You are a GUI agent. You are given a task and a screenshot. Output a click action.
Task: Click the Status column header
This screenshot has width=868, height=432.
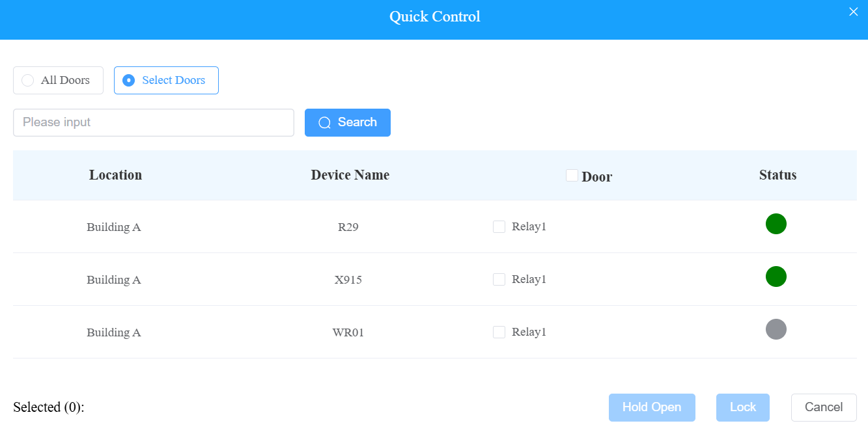coord(777,175)
